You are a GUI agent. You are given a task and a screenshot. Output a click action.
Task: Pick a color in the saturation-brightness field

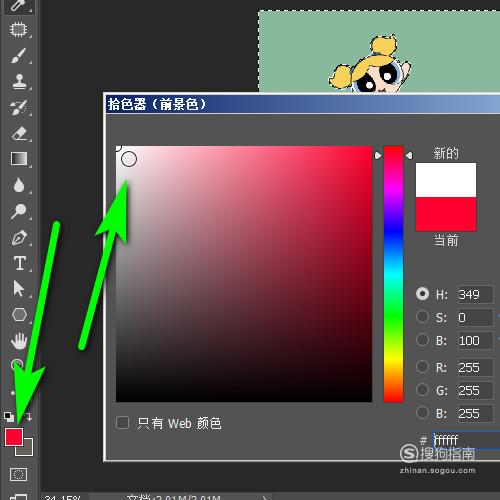244,274
